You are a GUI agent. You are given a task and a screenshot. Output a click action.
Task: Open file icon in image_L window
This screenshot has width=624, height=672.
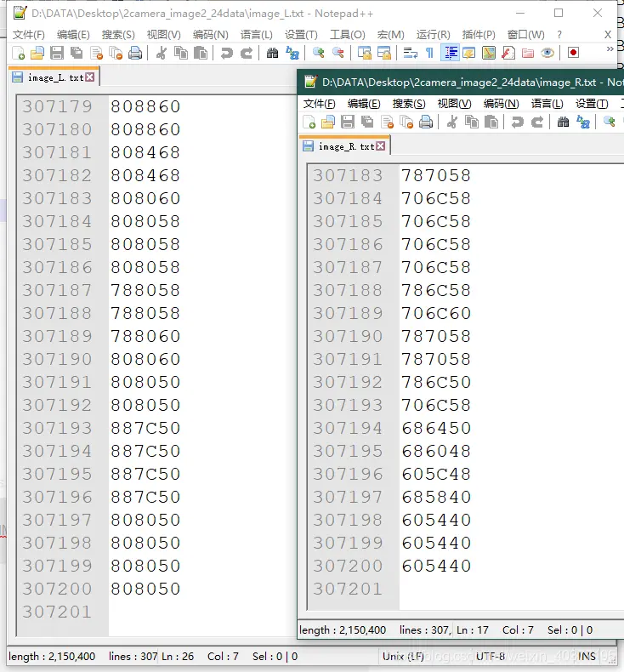[37, 53]
